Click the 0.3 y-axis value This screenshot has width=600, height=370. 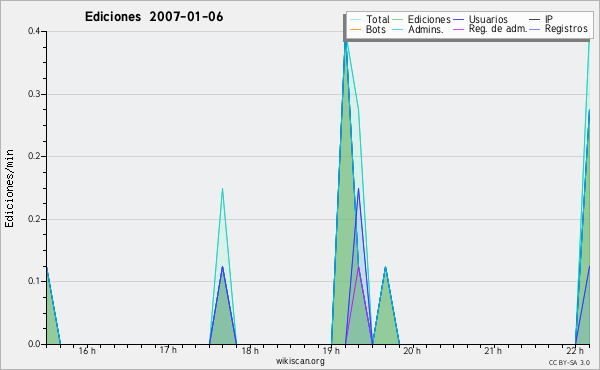[34, 94]
